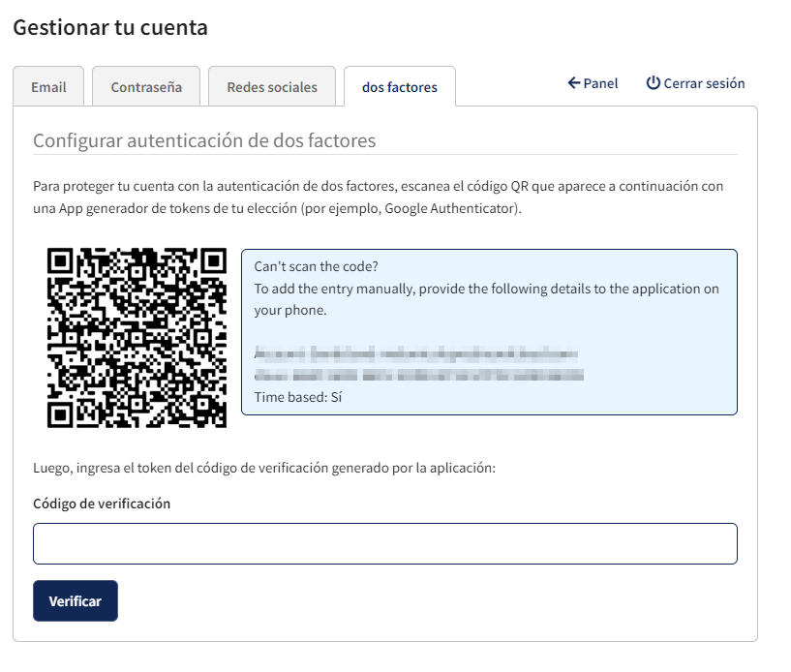The image size is (791, 672).
Task: Click the Configurar autenticación de dos factores heading
Action: (204, 140)
